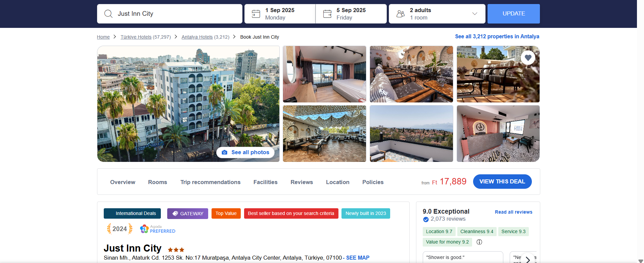This screenshot has height=263, width=644.
Task: Click the UPDATE search button
Action: click(x=513, y=14)
